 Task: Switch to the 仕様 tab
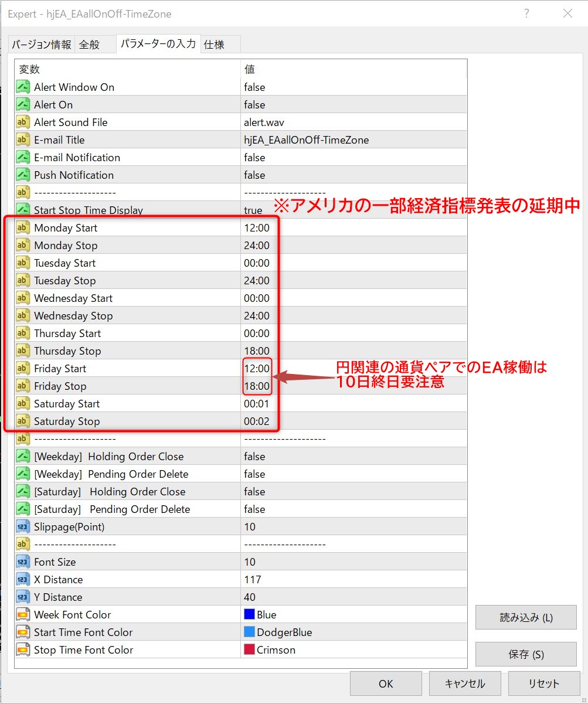(x=215, y=45)
